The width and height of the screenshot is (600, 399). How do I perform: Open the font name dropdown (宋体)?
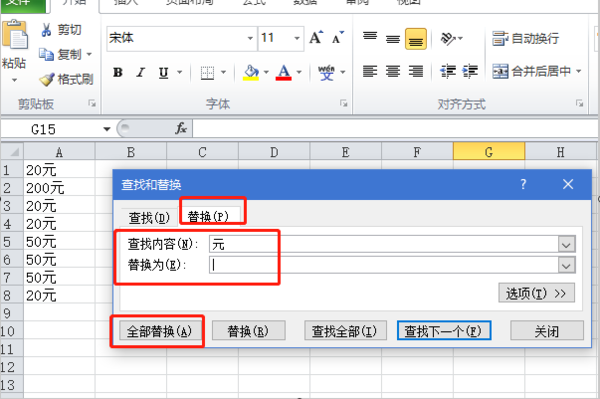point(250,38)
